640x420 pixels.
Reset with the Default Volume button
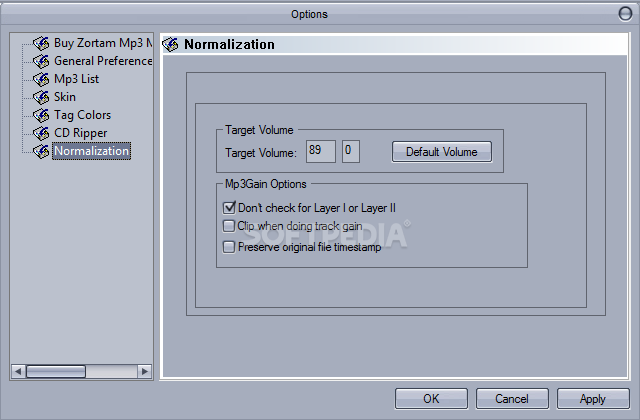(442, 152)
